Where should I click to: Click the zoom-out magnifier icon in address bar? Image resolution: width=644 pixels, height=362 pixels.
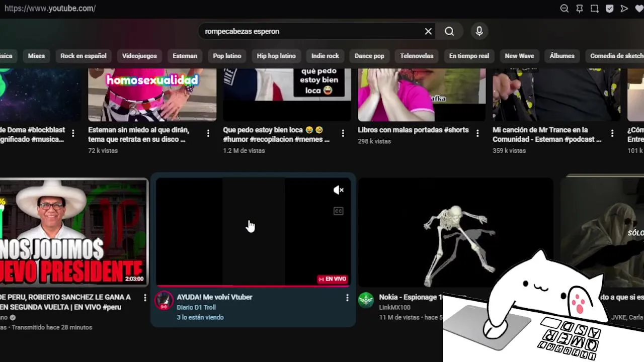point(565,9)
